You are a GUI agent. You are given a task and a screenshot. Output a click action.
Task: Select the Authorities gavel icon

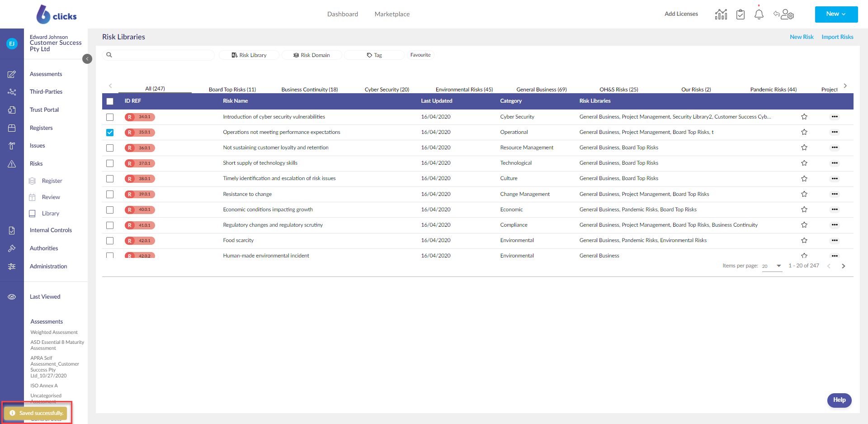(12, 248)
